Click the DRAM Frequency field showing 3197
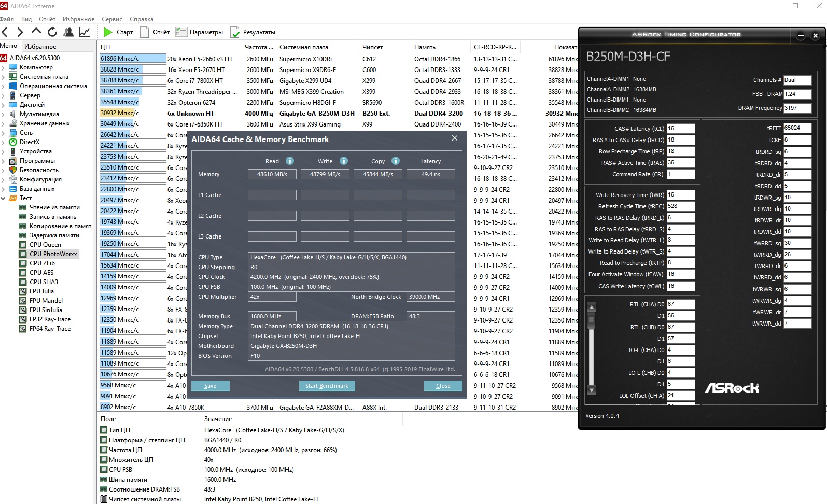This screenshot has height=504, width=827. click(x=797, y=108)
